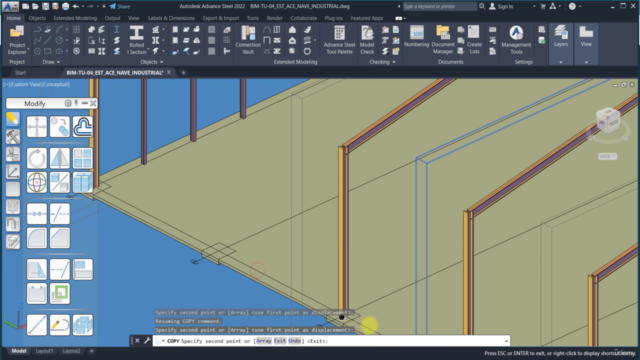
Task: Click the Customize wrench icon in command line
Action: click(147, 340)
